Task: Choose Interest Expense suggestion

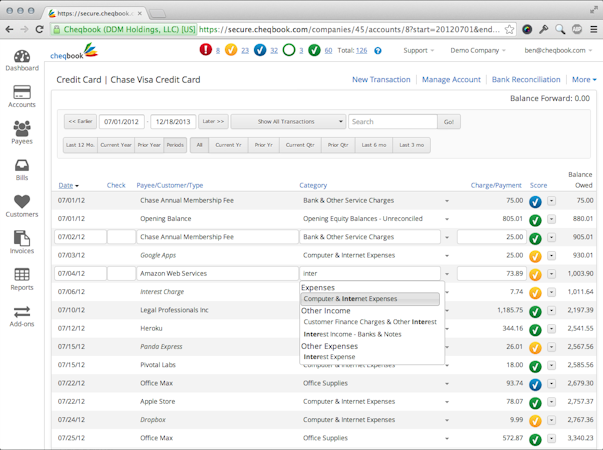Action: tap(329, 357)
